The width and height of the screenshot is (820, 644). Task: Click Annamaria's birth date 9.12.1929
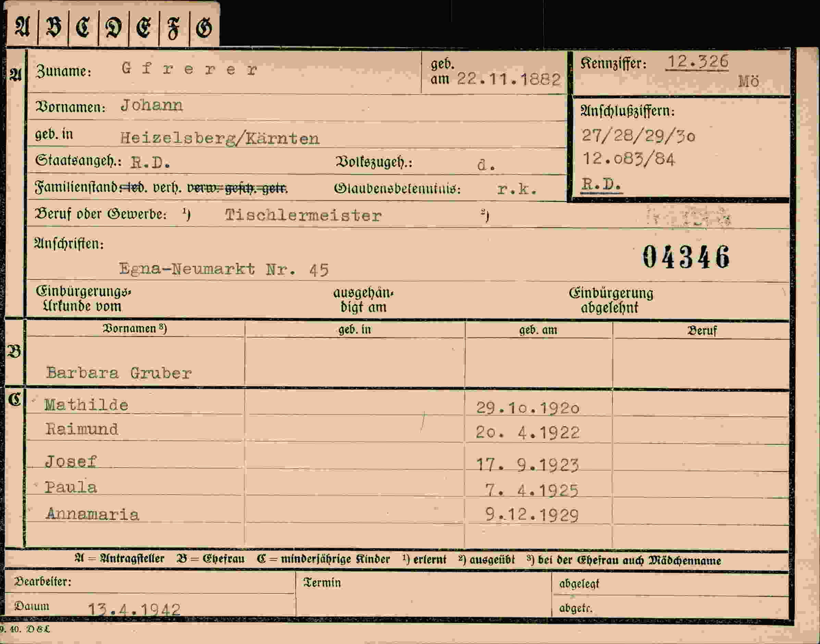coord(532,515)
